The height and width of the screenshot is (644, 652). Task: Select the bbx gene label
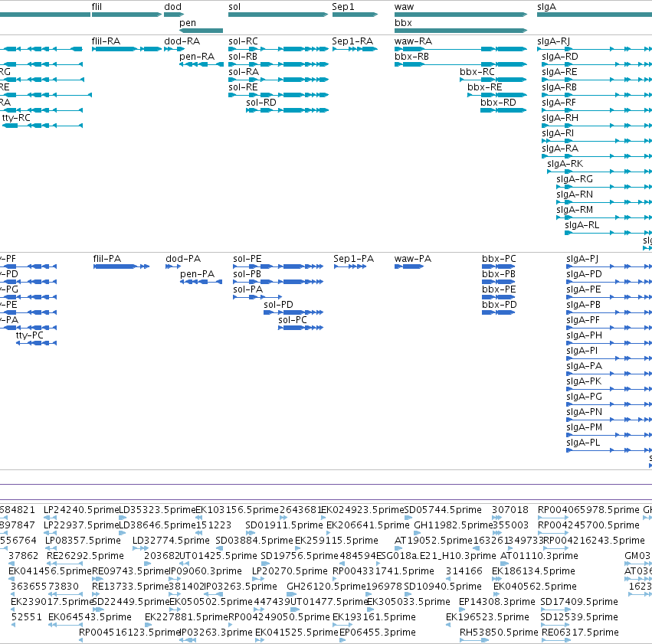click(x=403, y=23)
